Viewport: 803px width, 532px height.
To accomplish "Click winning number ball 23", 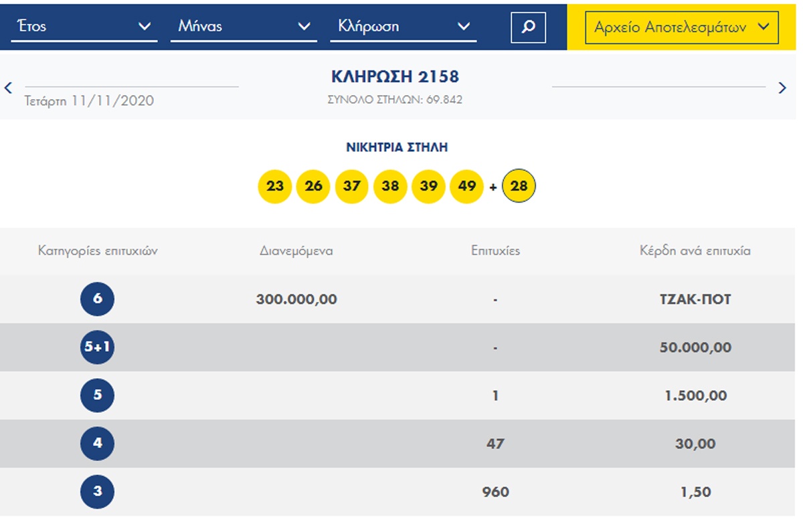I will [275, 186].
